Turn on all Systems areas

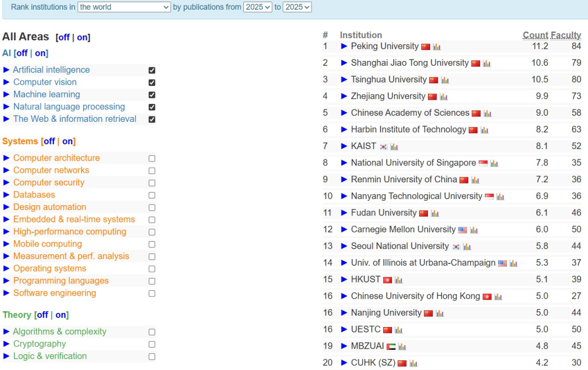click(68, 141)
